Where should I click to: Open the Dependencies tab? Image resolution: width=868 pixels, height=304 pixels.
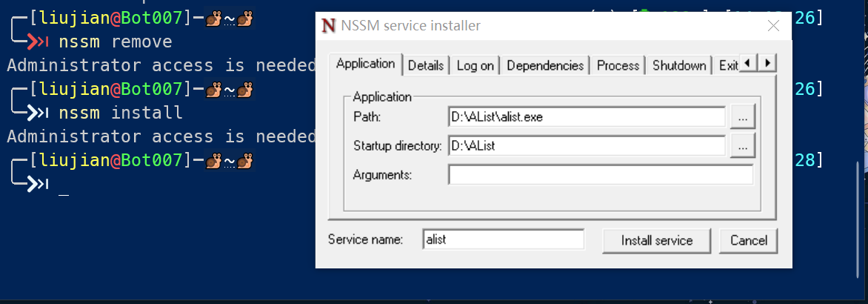[545, 66]
